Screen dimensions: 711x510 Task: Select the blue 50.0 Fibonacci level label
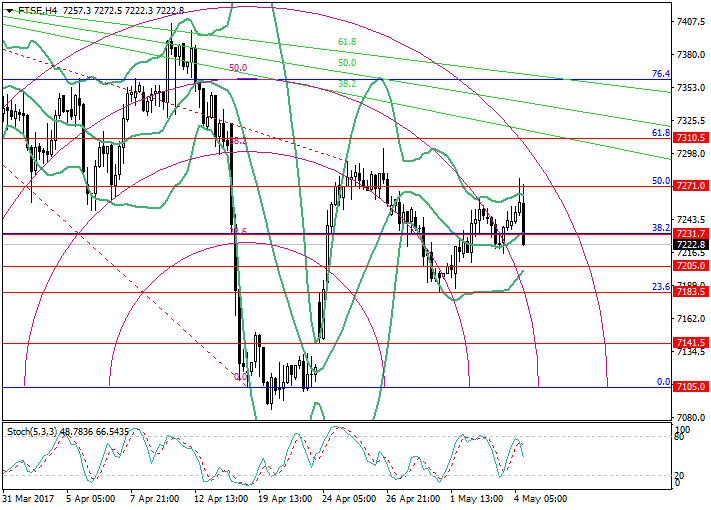coord(661,181)
